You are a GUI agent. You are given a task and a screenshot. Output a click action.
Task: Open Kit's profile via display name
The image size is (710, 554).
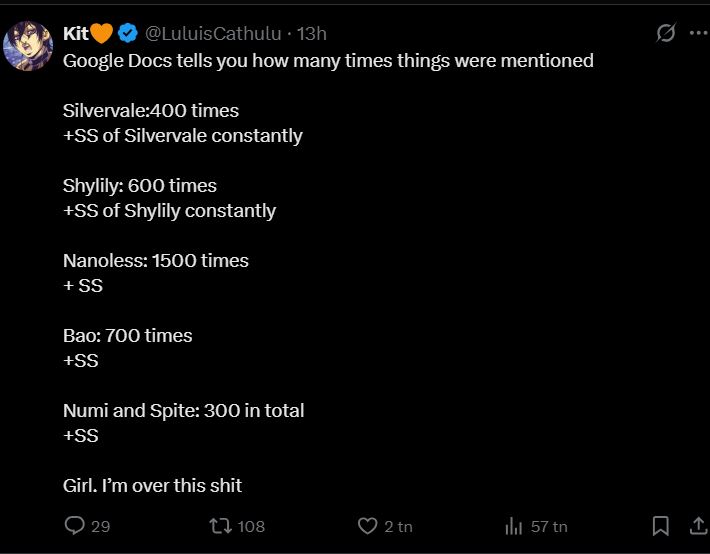tap(76, 33)
